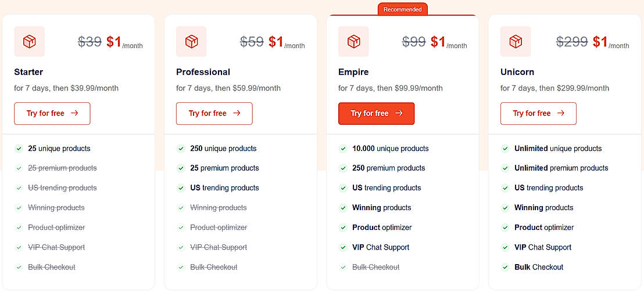
Task: Click checkmark beside Empire's VIP Chat Support
Action: click(344, 247)
